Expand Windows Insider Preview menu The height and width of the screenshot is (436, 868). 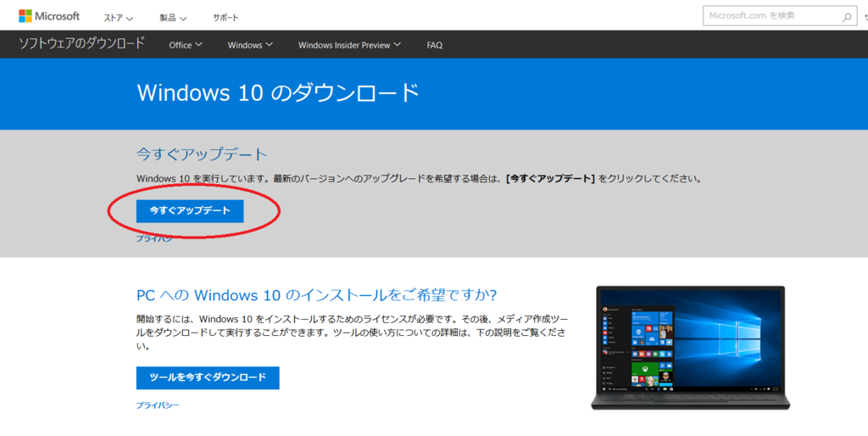point(348,45)
